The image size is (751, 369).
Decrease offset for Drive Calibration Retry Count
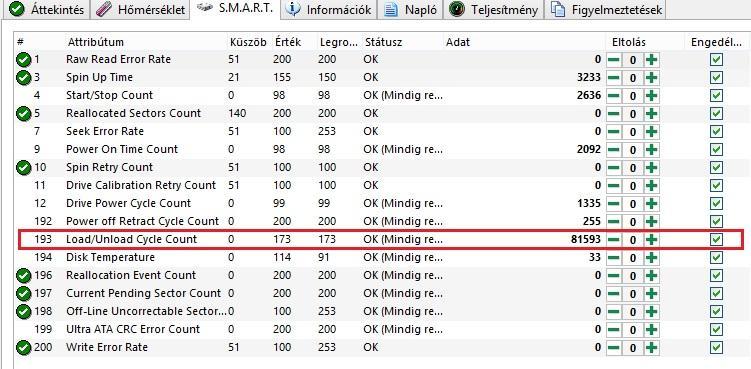coord(614,185)
